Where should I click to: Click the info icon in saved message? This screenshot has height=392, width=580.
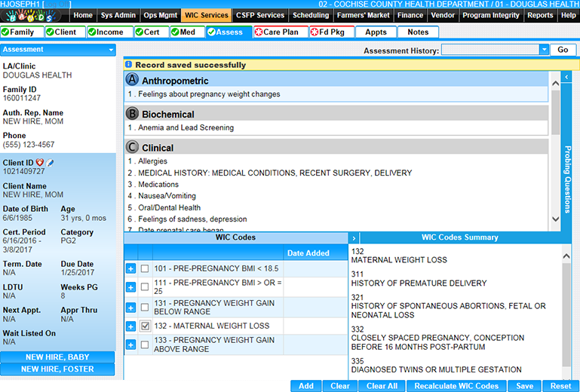tap(128, 65)
